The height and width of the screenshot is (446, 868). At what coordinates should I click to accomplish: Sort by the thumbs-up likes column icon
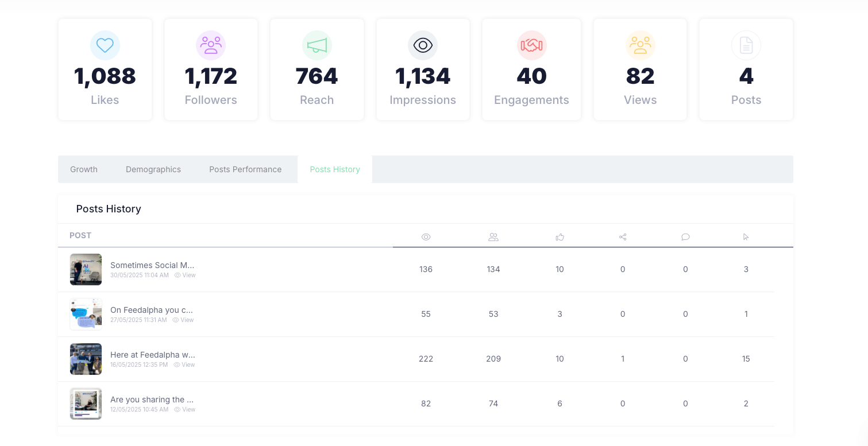point(560,236)
